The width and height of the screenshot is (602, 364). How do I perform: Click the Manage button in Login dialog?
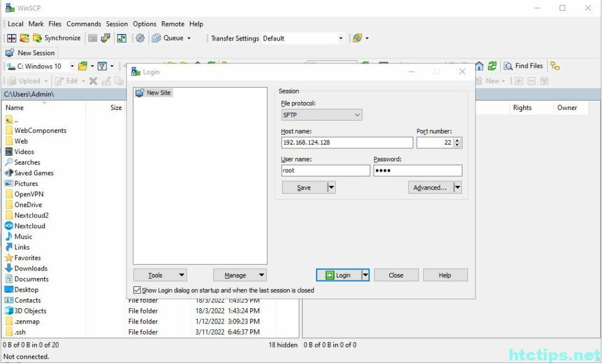click(240, 275)
